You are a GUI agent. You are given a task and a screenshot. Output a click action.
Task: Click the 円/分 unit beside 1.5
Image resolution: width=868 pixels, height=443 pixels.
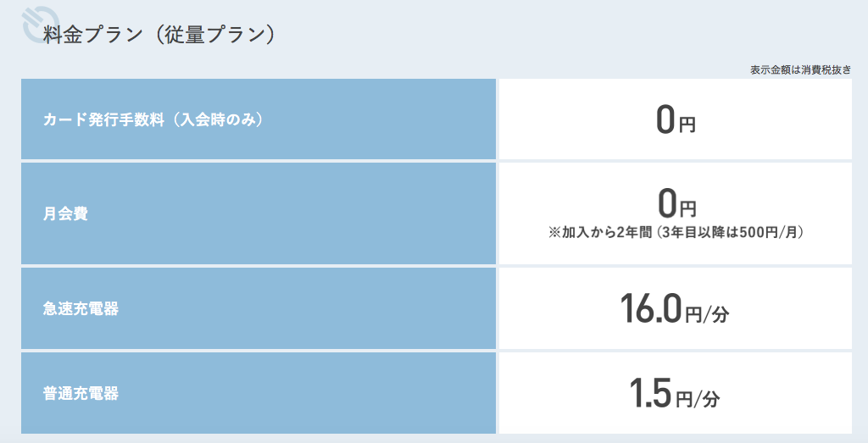pyautogui.click(x=698, y=399)
